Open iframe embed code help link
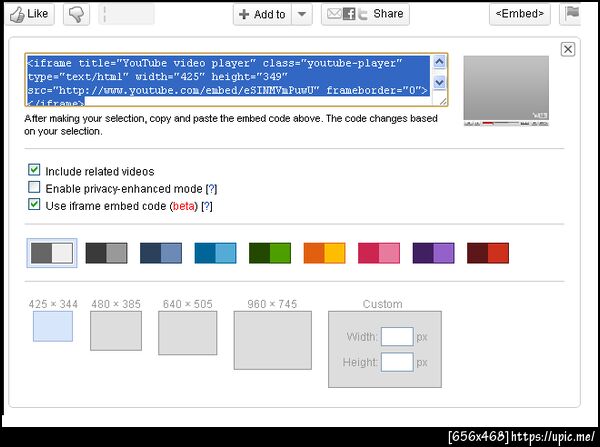 (x=207, y=206)
